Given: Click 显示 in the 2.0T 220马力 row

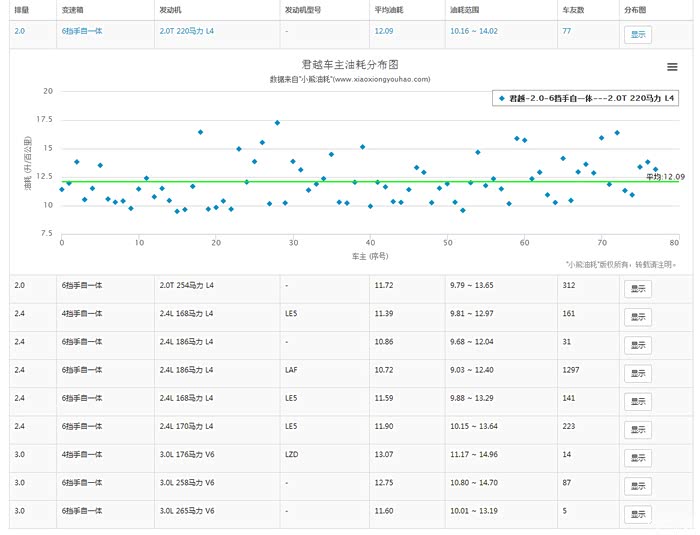Looking at the screenshot, I should [x=637, y=34].
